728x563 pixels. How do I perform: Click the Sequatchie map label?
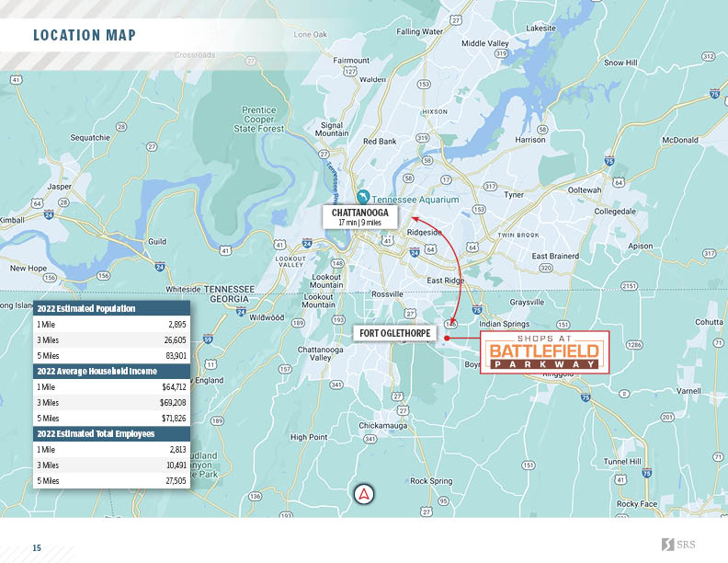pos(90,137)
